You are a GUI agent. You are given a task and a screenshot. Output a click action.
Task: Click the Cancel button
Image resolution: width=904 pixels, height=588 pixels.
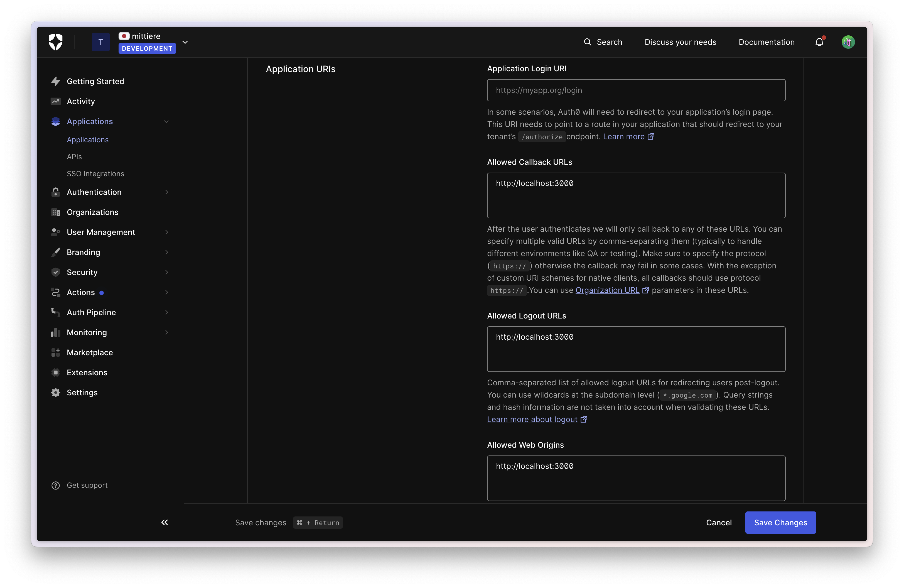click(719, 522)
